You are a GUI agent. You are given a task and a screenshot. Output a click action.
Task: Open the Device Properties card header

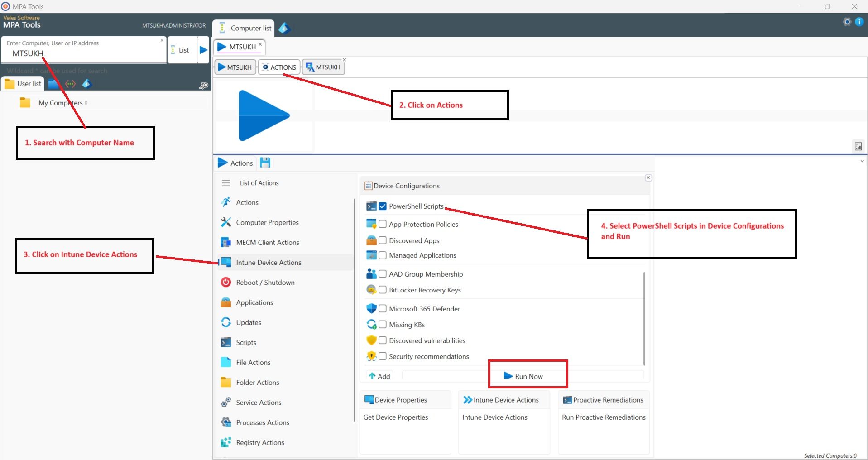click(x=405, y=400)
